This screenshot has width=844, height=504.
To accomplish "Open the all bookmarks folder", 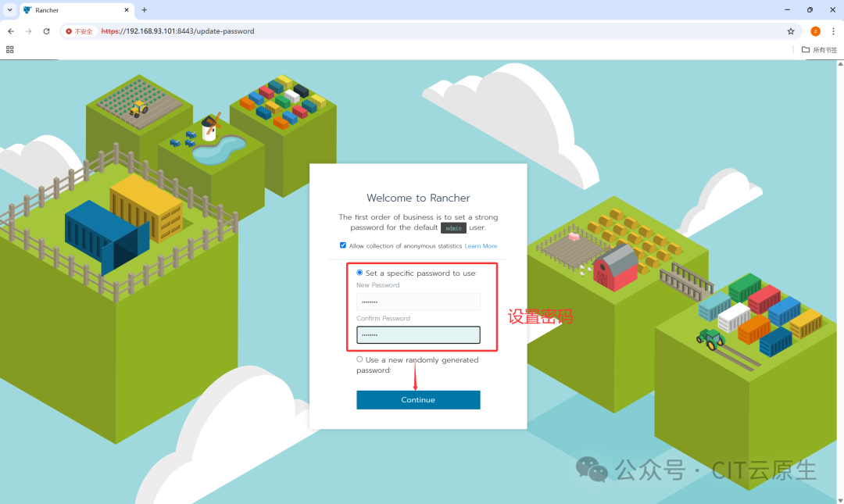I will 819,49.
